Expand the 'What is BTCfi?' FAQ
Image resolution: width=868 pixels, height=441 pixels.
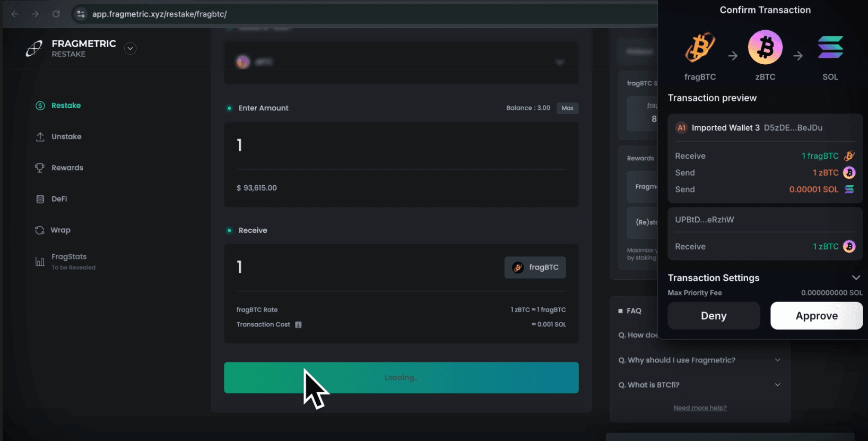[x=699, y=385]
